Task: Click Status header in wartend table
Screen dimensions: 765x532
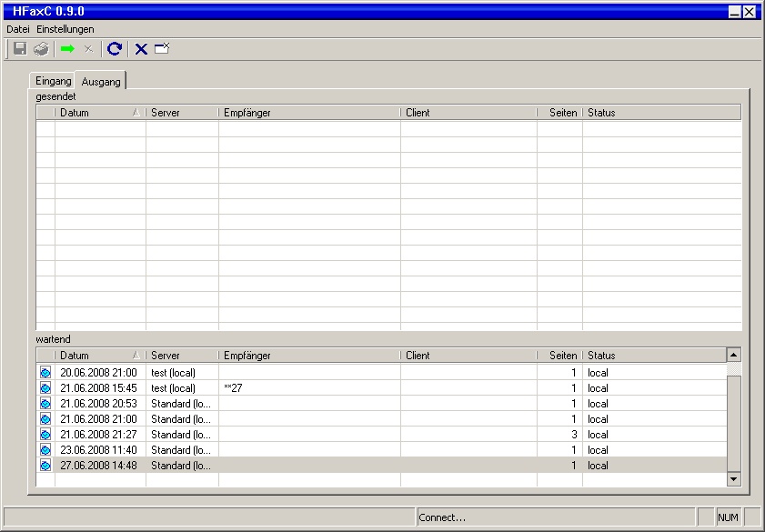Action: click(654, 356)
